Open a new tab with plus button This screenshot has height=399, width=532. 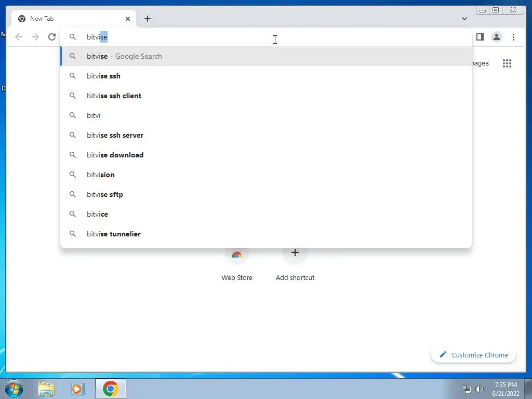coord(147,19)
